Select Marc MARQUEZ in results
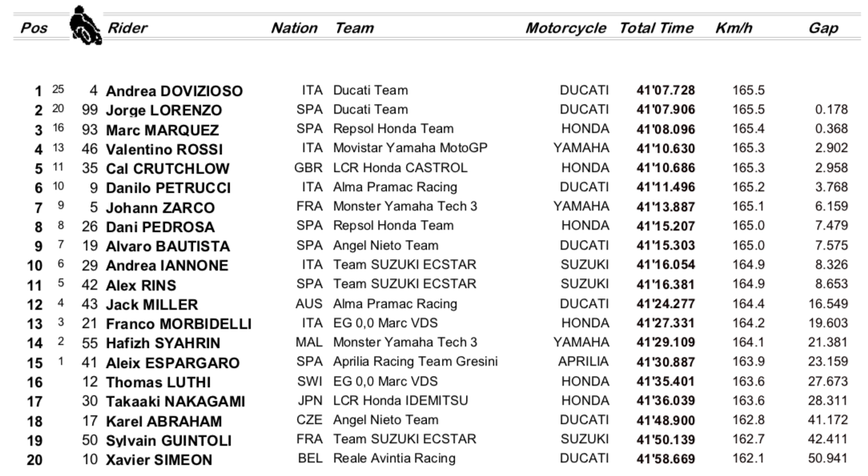 pyautogui.click(x=163, y=130)
